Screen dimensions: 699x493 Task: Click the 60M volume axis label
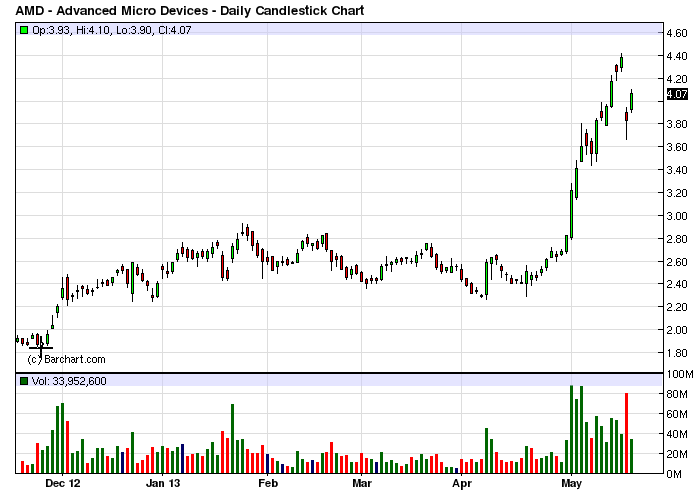[679, 414]
